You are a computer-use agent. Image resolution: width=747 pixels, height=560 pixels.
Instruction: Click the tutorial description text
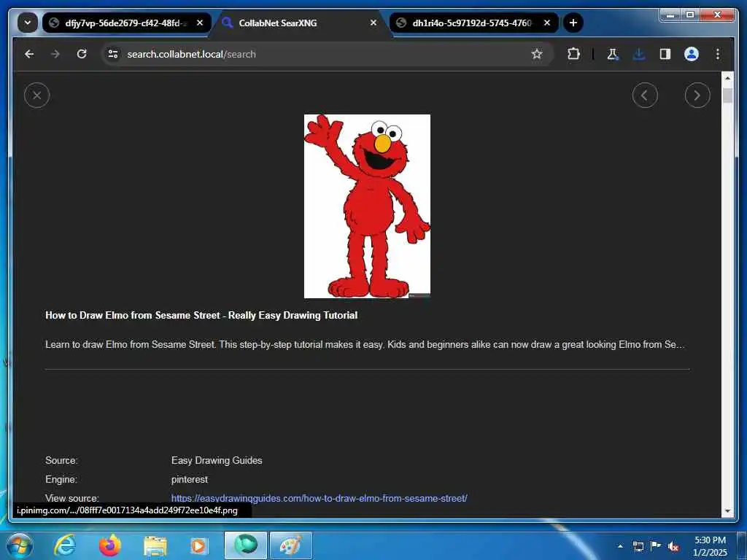365,344
